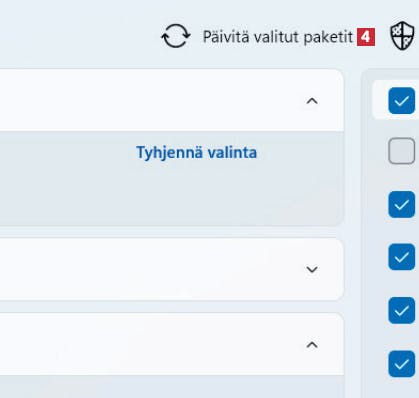Click the red badge showing 4
The height and width of the screenshot is (398, 419).
(366, 37)
